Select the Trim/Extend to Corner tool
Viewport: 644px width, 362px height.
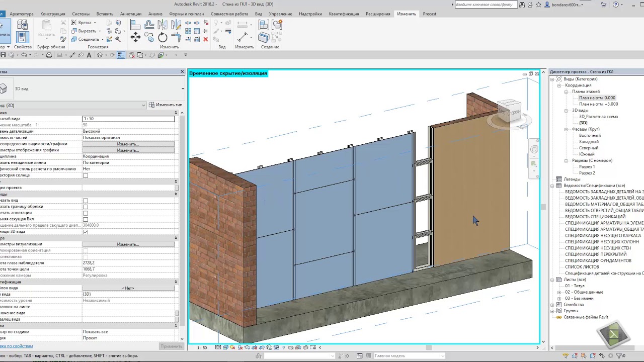pyautogui.click(x=176, y=37)
